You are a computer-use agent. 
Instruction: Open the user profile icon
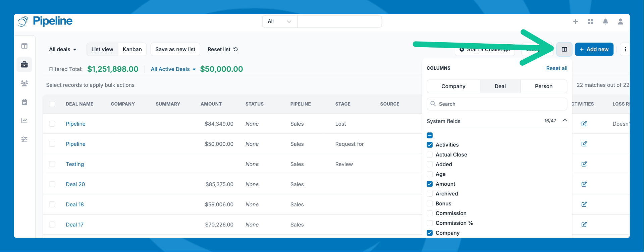point(621,21)
